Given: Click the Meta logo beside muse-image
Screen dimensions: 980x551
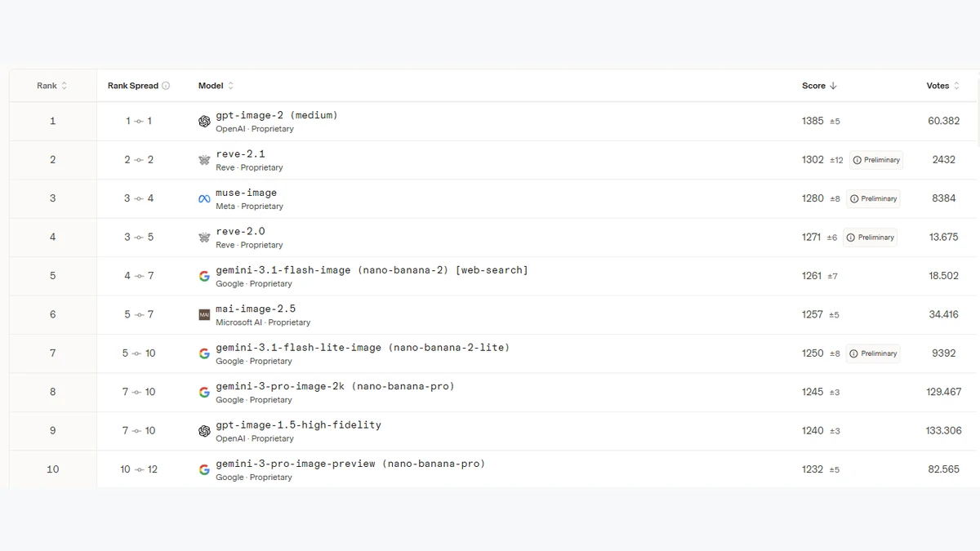Looking at the screenshot, I should coord(204,199).
